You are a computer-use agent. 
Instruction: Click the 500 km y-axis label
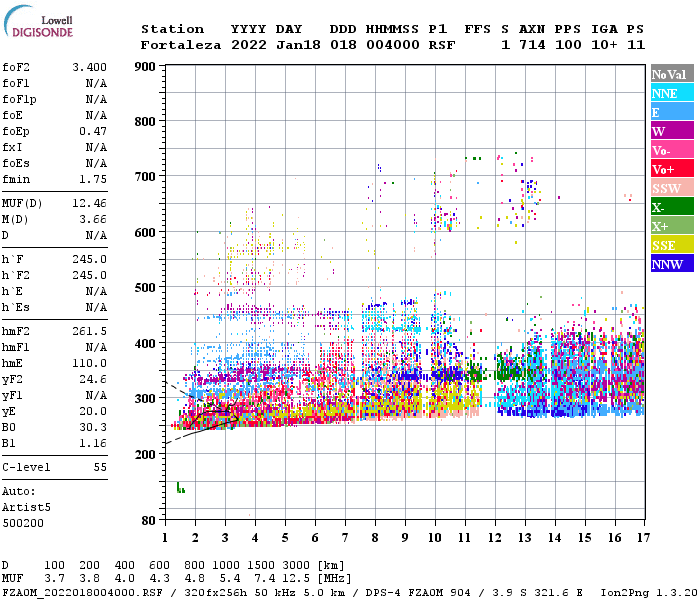[x=145, y=288]
